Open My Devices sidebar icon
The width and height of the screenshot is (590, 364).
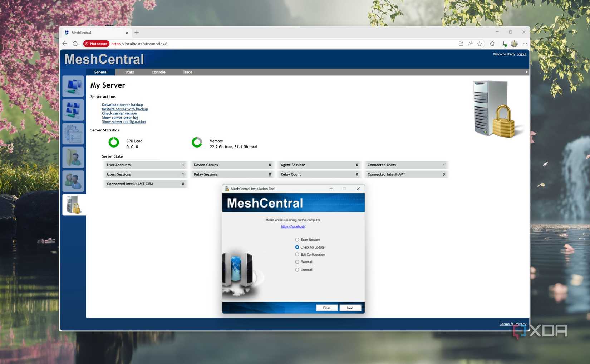point(73,86)
